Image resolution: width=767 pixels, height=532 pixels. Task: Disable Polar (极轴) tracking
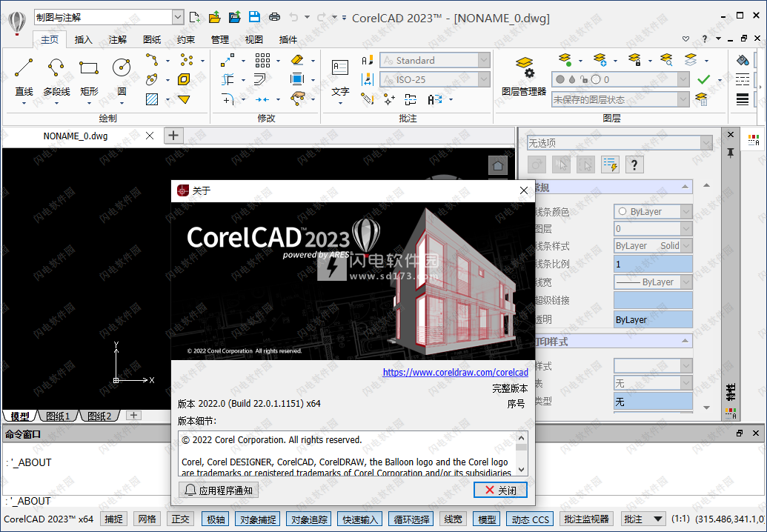216,519
